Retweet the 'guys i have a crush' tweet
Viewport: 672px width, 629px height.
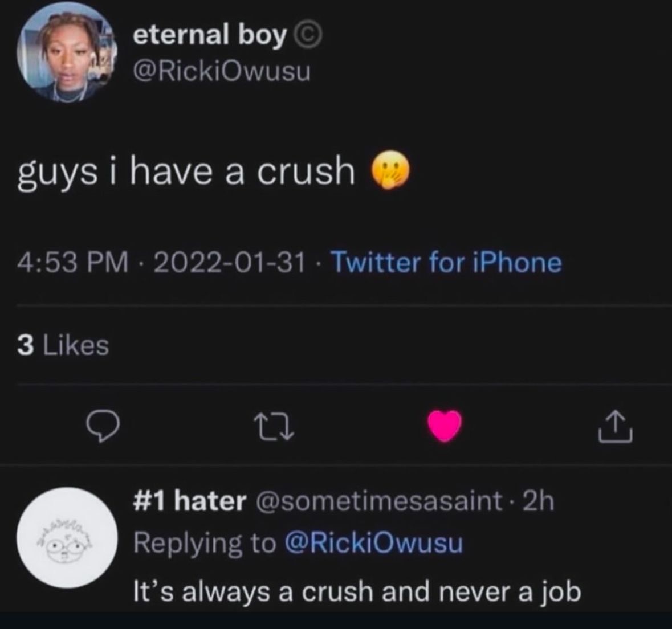pos(274,428)
